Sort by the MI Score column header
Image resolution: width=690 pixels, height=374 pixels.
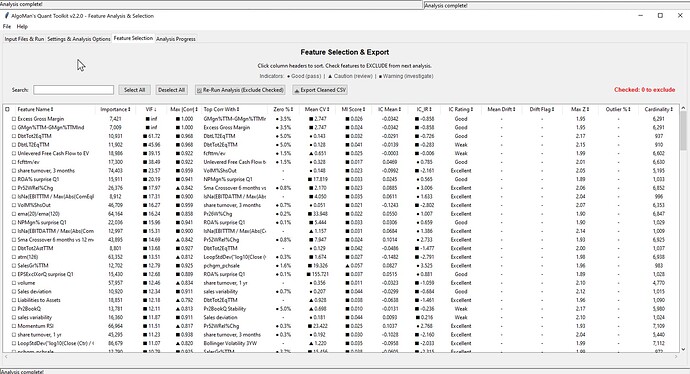tap(353, 109)
